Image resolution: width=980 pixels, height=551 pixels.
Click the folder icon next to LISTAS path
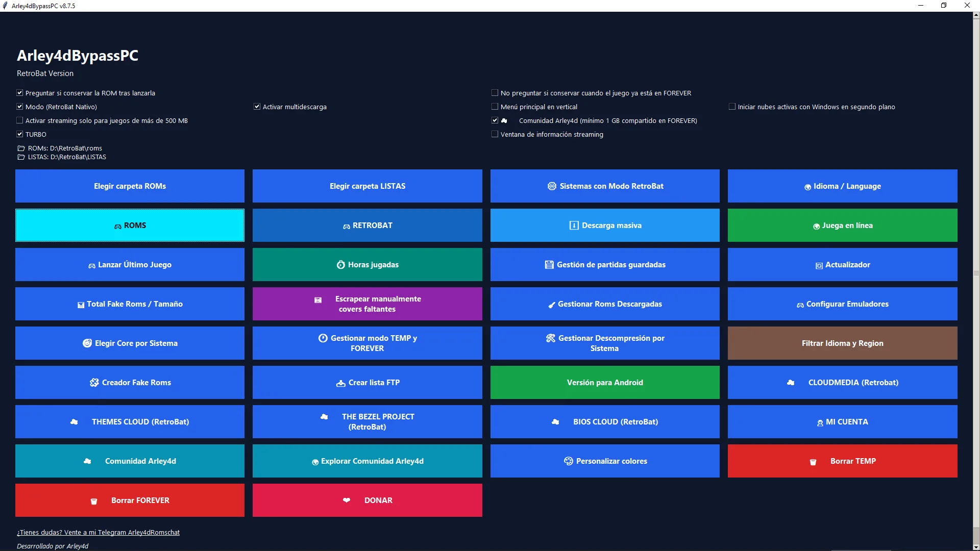coord(21,157)
